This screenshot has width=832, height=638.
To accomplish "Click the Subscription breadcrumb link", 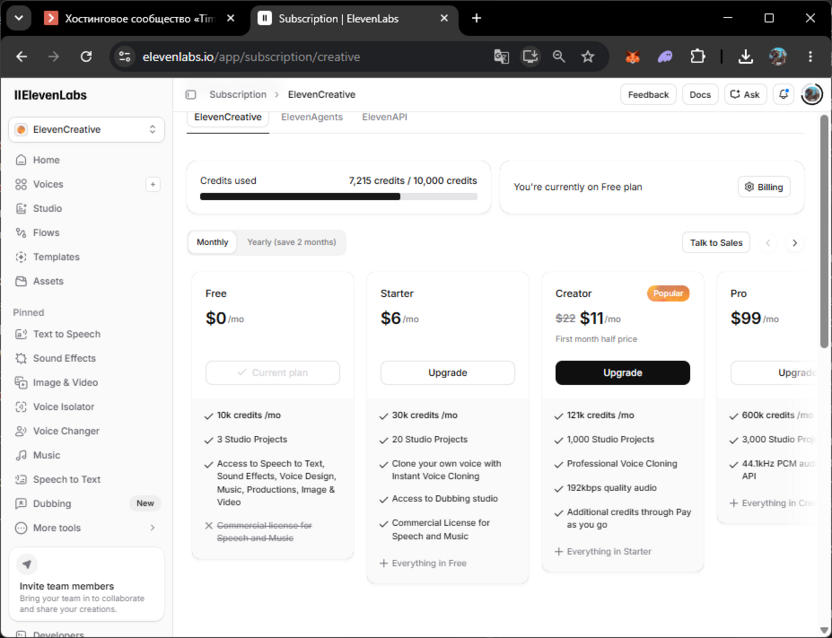I will coord(238,94).
